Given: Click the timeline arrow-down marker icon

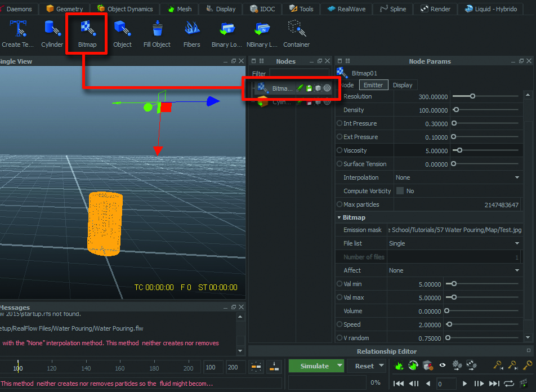Looking at the screenshot, I should coord(274,367).
